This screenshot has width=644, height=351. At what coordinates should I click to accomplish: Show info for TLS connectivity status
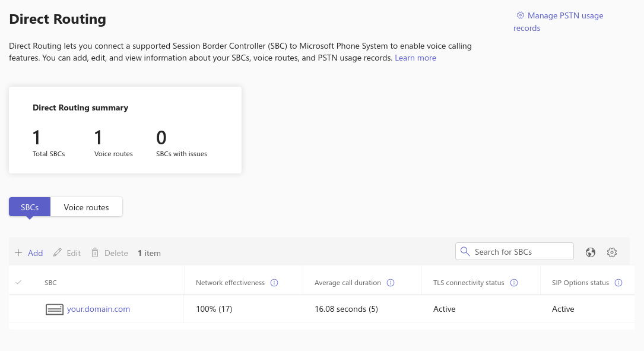tap(514, 283)
